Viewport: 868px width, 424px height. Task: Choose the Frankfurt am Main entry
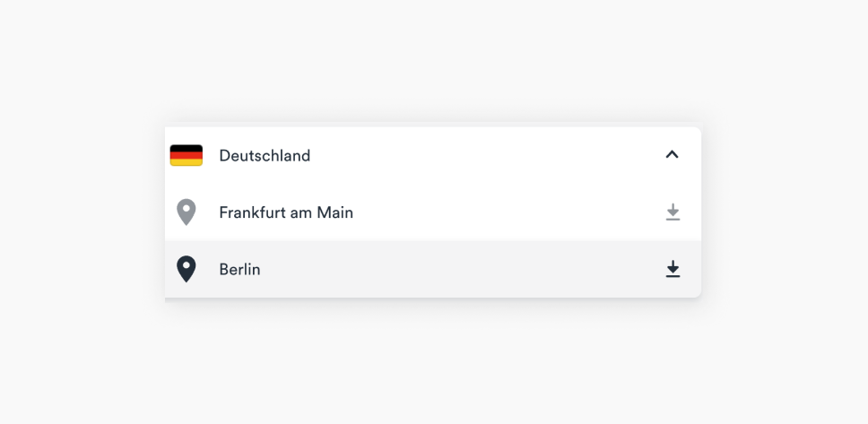tap(433, 212)
